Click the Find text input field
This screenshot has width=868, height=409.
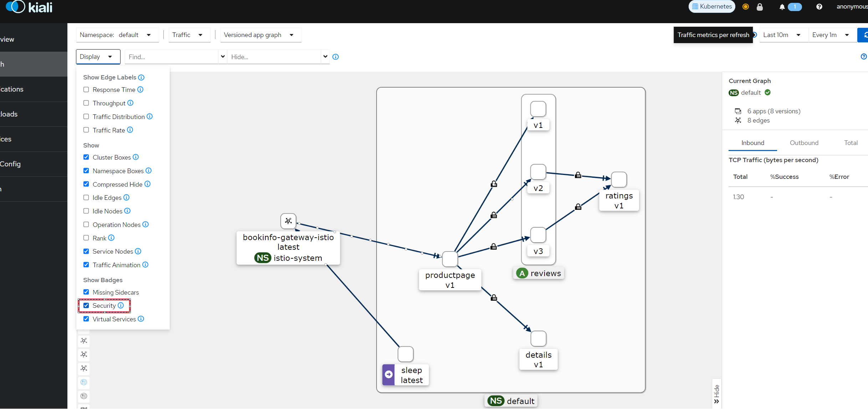pyautogui.click(x=171, y=57)
